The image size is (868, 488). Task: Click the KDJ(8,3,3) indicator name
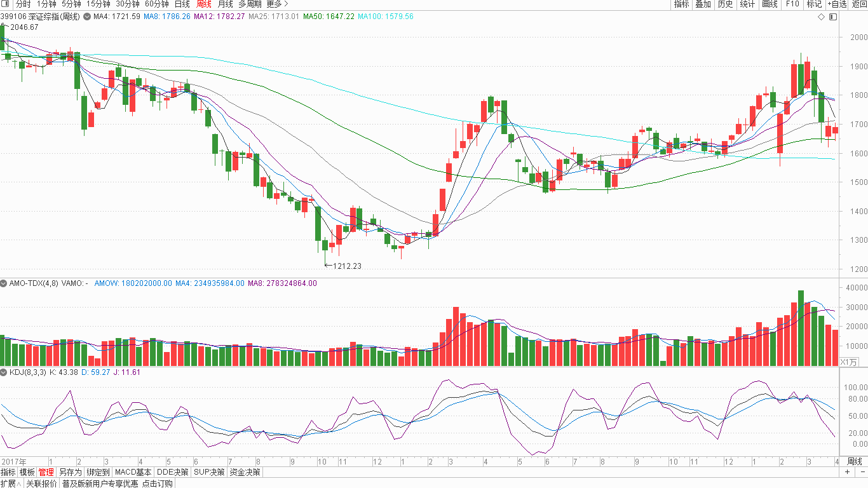click(x=28, y=372)
